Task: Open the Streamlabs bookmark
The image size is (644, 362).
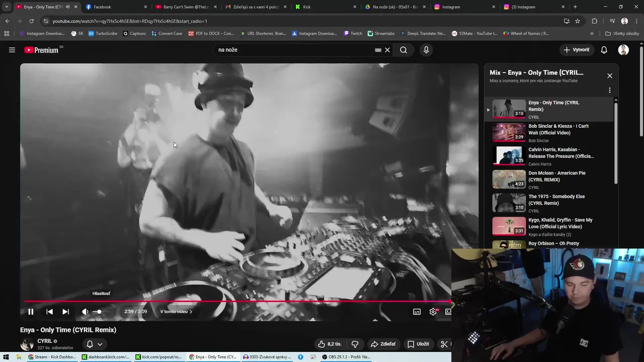Action: (381, 34)
